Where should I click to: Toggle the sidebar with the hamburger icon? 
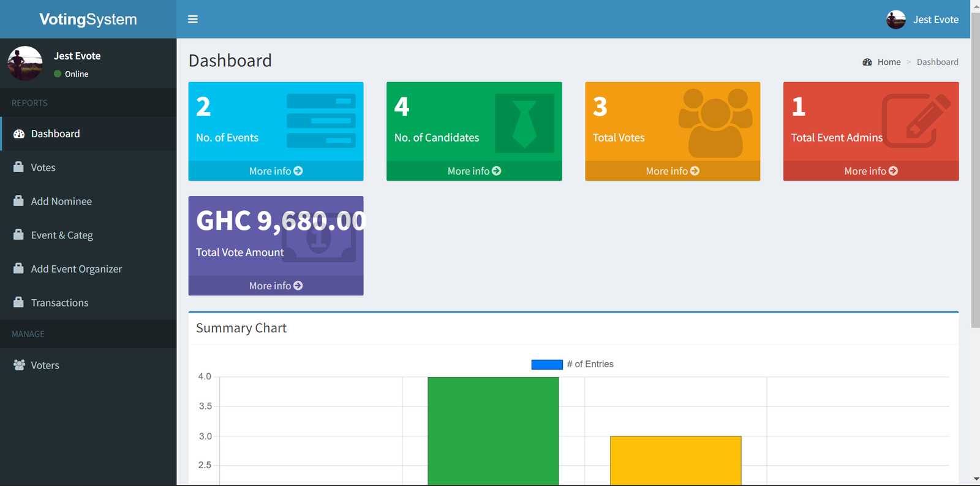click(192, 19)
